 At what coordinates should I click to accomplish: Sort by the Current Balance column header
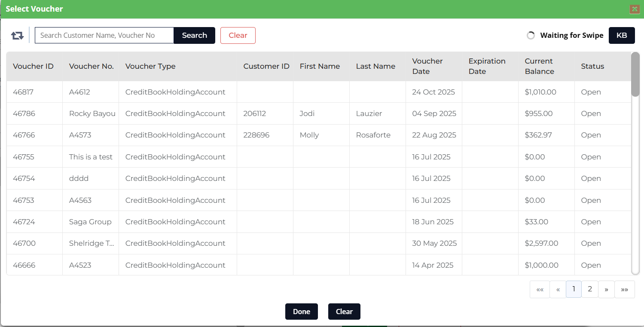coord(539,66)
